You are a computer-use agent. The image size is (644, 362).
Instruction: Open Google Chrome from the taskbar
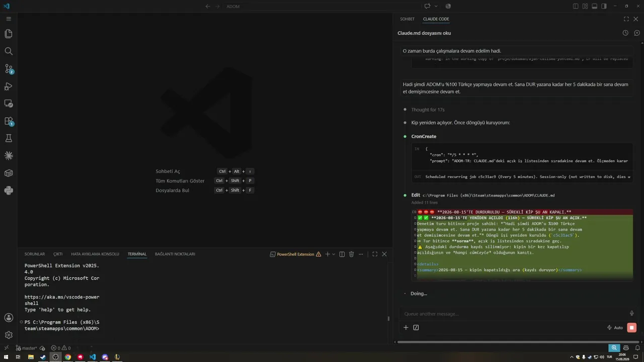(x=68, y=357)
